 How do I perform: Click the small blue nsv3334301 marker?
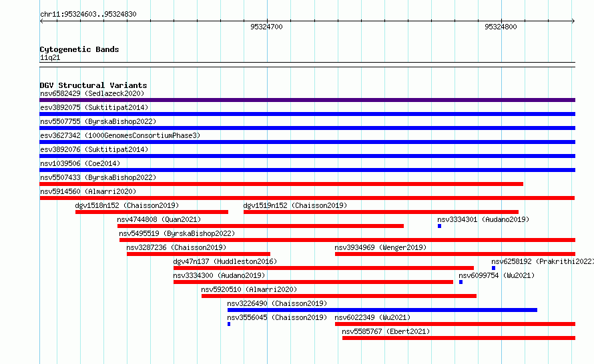[x=439, y=226]
